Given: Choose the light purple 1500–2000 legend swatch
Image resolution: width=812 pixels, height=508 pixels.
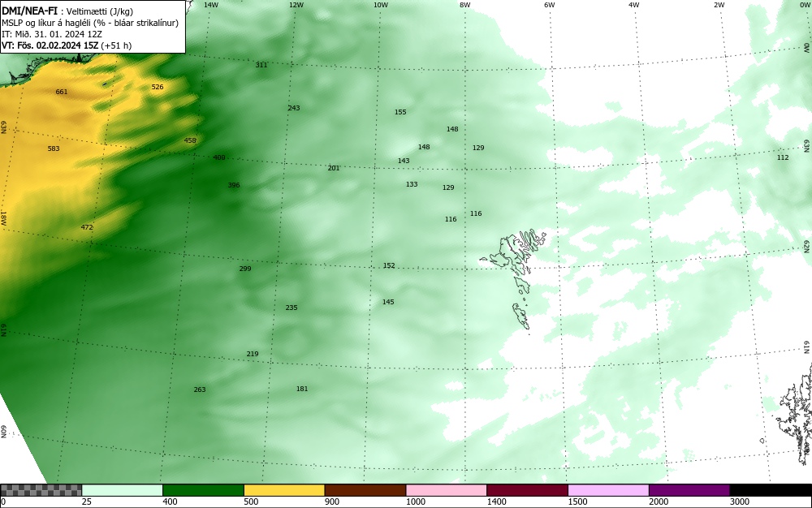Looking at the screenshot, I should (608, 490).
